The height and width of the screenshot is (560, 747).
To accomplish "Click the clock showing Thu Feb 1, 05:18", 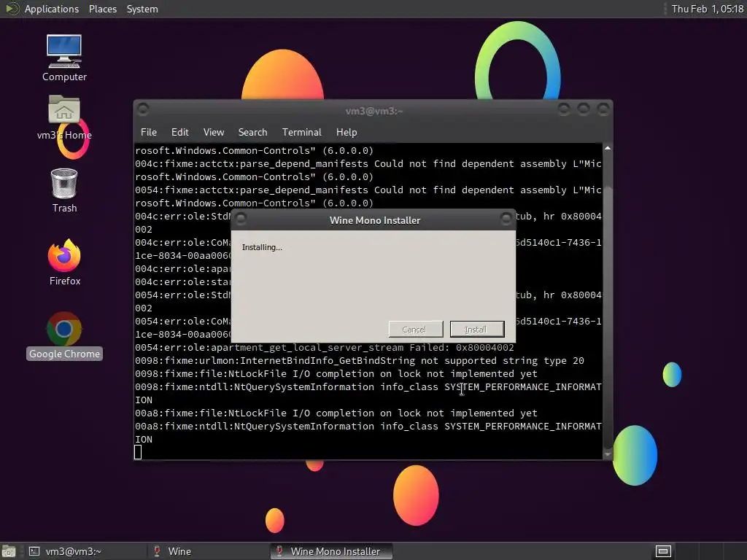I will click(x=707, y=9).
